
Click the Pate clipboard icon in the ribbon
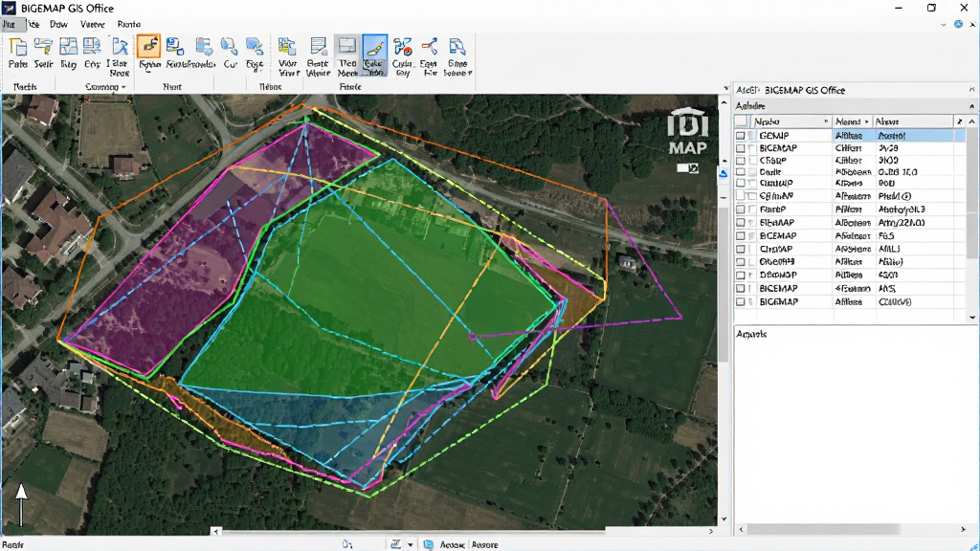click(x=18, y=48)
